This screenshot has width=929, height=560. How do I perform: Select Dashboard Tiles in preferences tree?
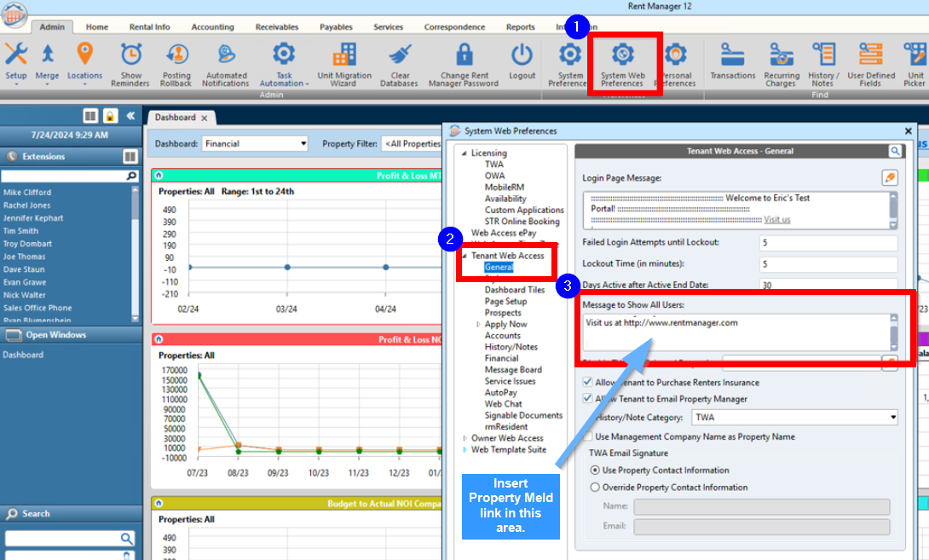(x=514, y=290)
